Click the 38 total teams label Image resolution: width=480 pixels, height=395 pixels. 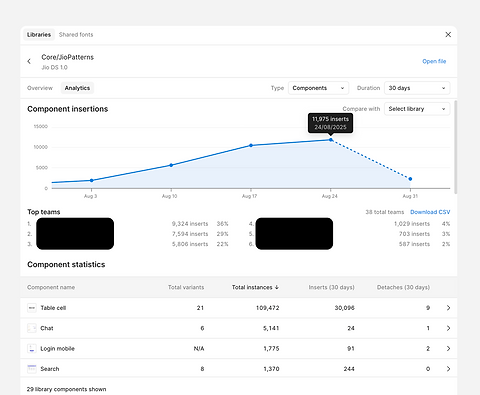point(385,212)
